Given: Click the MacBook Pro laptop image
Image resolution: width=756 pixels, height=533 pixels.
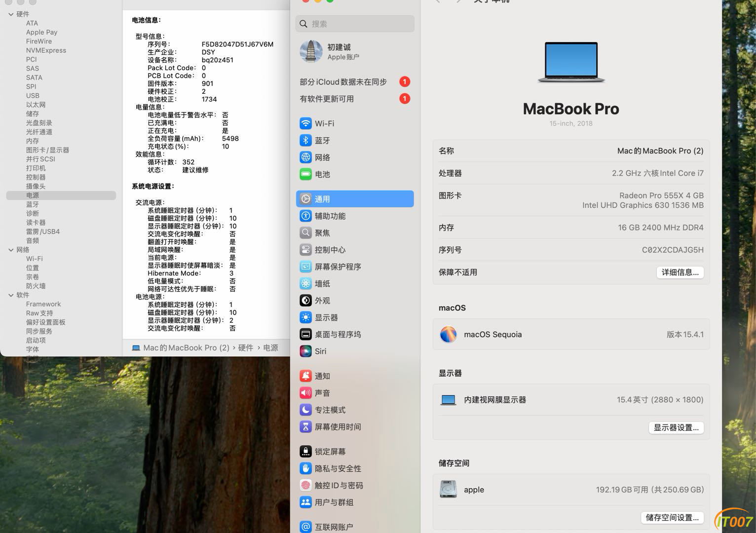Looking at the screenshot, I should pos(571,62).
